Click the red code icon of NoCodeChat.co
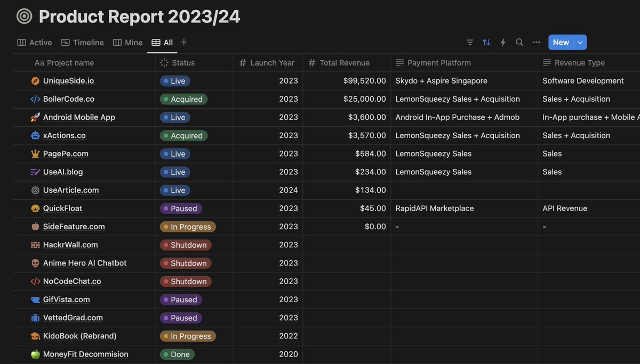Image resolution: width=640 pixels, height=364 pixels. (x=35, y=281)
